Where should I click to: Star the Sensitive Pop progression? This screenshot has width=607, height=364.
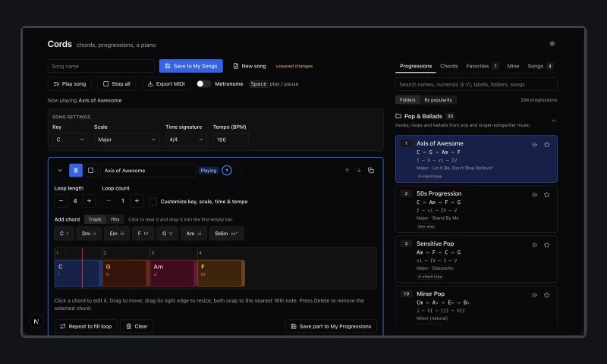pos(546,245)
